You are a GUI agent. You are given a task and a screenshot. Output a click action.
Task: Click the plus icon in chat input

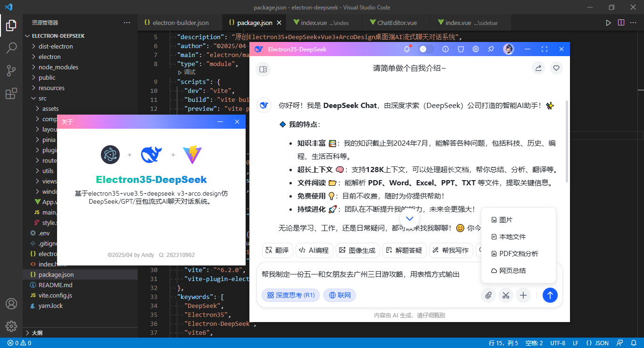523,295
